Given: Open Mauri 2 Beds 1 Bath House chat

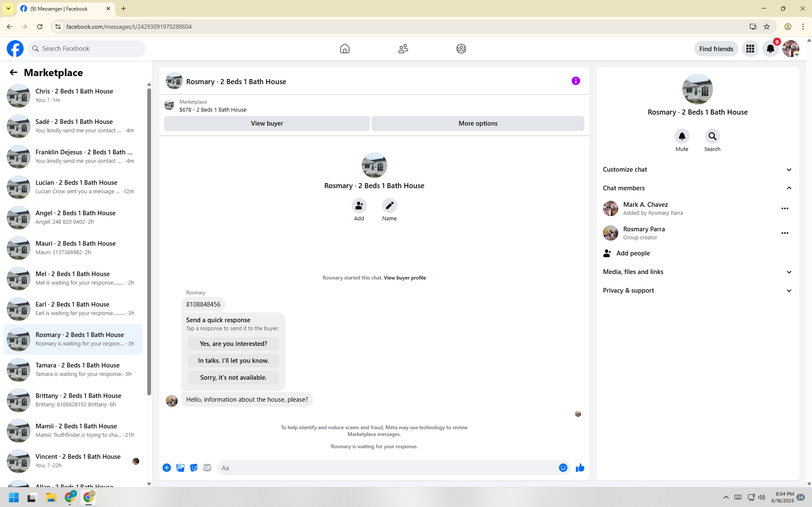Looking at the screenshot, I should click(x=73, y=248).
